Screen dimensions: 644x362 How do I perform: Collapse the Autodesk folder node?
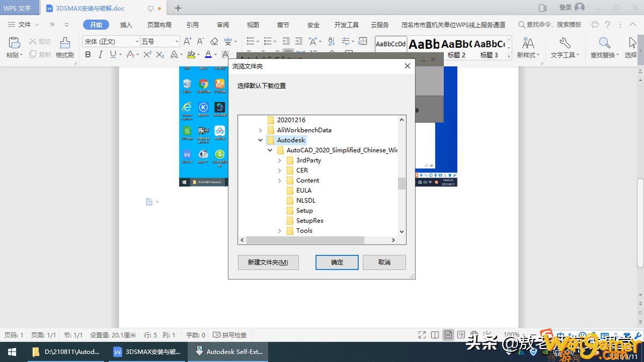pos(261,140)
